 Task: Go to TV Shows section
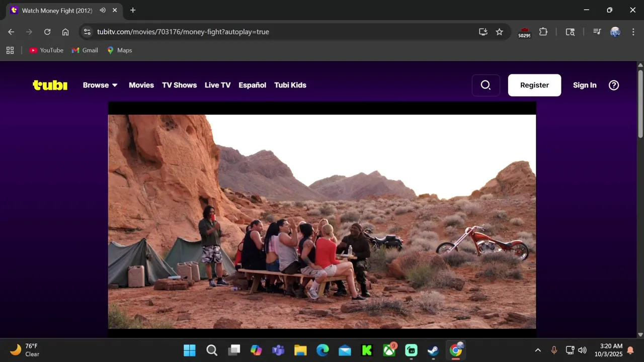(179, 85)
